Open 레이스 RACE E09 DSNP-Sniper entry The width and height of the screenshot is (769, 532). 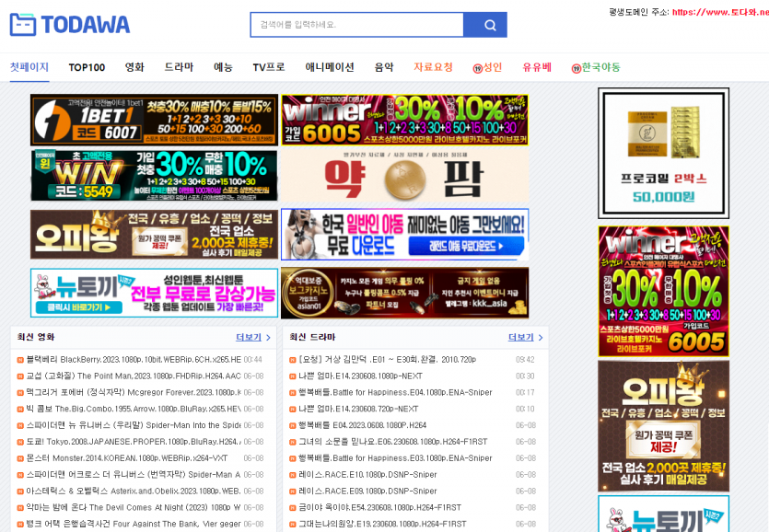(x=367, y=491)
